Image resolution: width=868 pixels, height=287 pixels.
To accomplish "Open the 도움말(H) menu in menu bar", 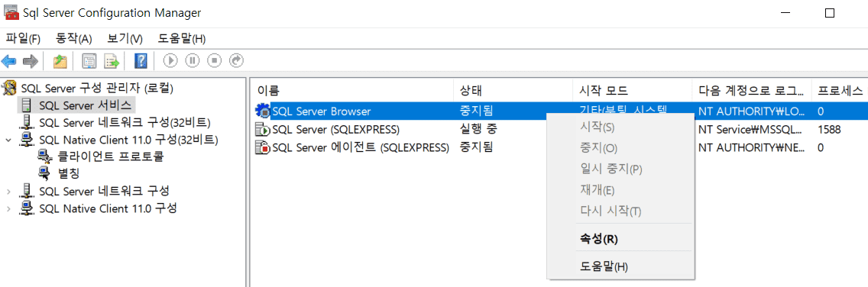I will pos(182,39).
